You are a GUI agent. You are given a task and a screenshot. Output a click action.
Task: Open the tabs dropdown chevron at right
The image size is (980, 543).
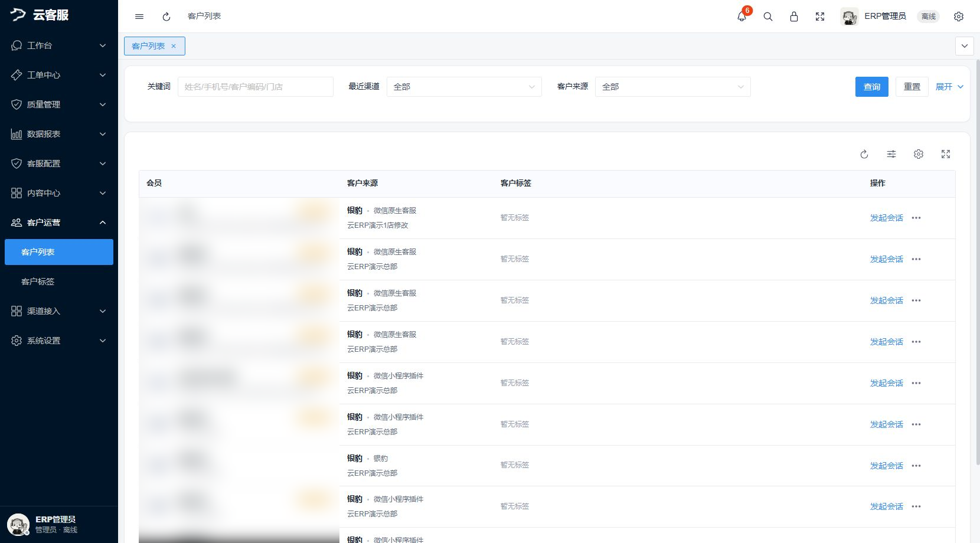click(965, 46)
